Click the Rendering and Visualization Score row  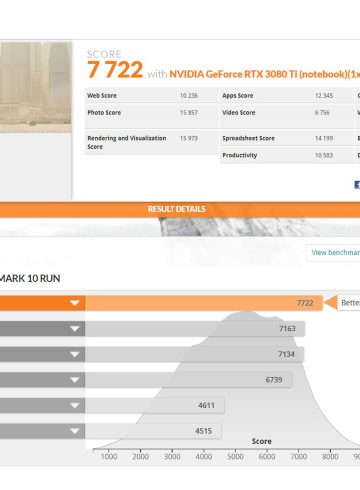[152, 142]
